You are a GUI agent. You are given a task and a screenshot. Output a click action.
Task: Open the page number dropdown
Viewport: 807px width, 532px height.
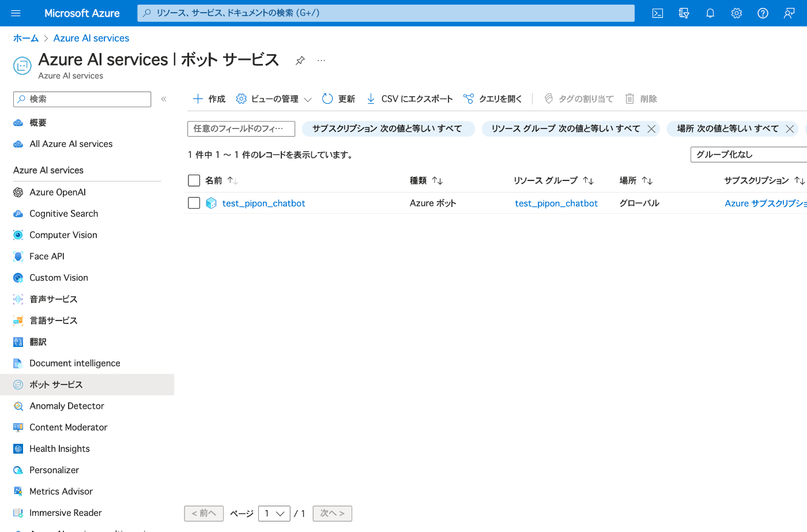click(x=274, y=513)
